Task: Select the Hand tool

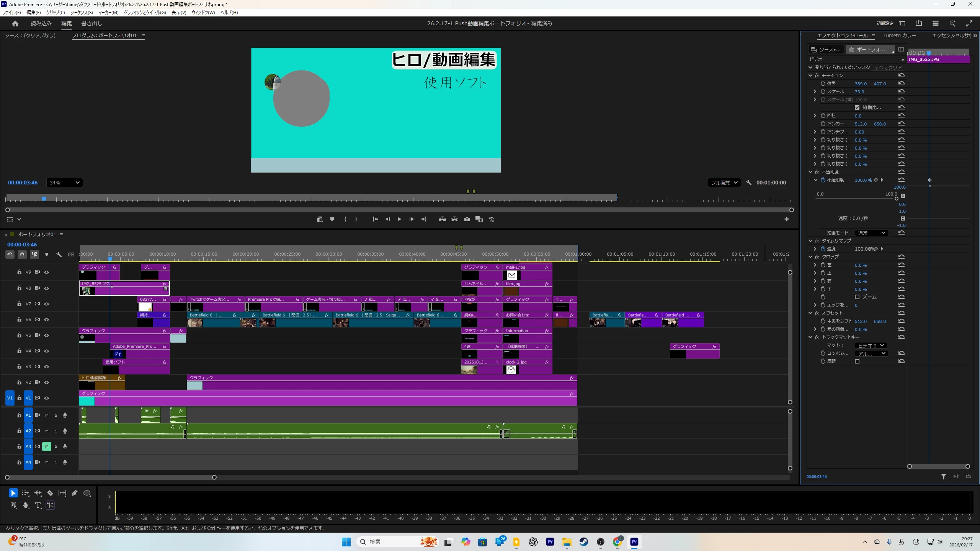Action: pos(26,505)
